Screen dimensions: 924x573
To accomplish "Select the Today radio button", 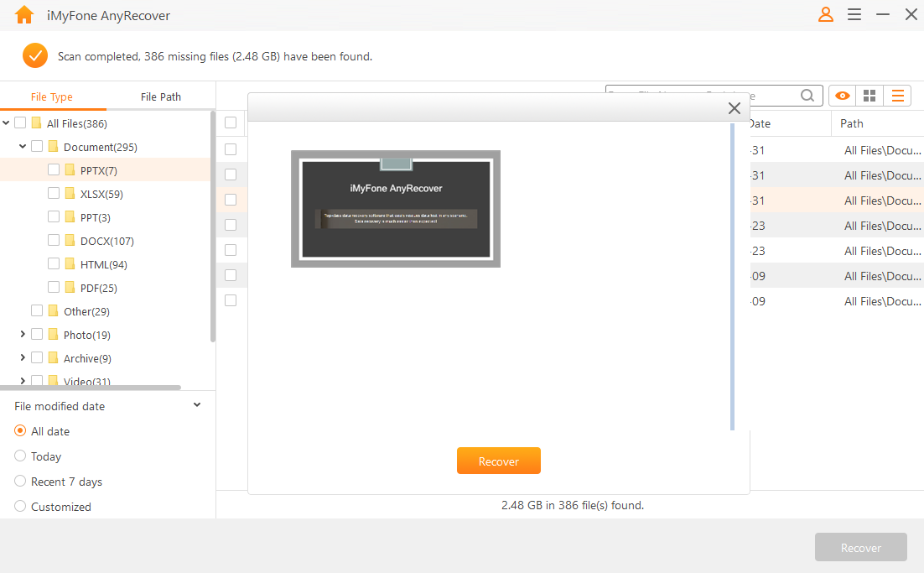I will tap(19, 456).
